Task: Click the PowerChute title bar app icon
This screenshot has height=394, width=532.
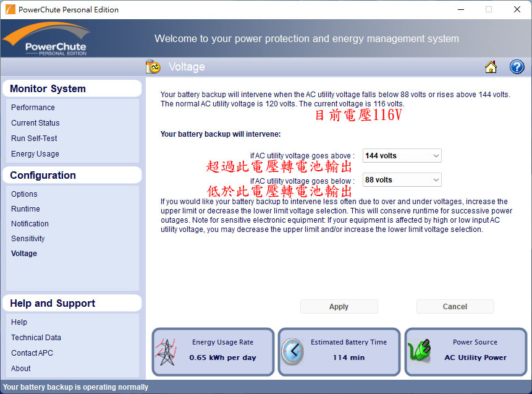Action: 10,9
